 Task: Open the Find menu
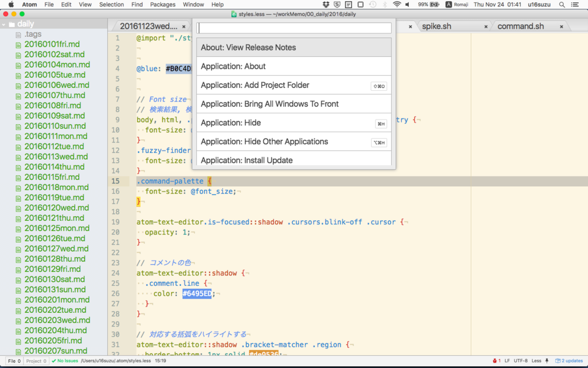point(137,5)
